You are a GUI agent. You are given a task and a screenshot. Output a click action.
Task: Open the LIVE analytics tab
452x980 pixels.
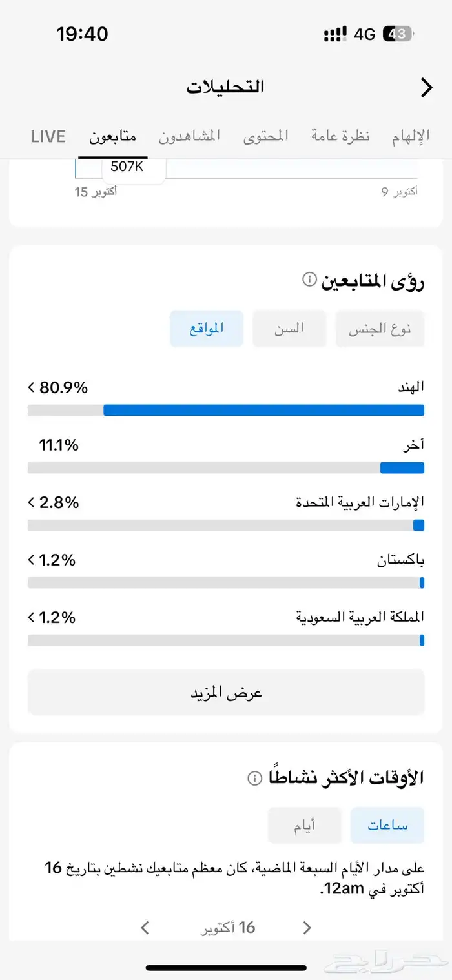point(47,136)
